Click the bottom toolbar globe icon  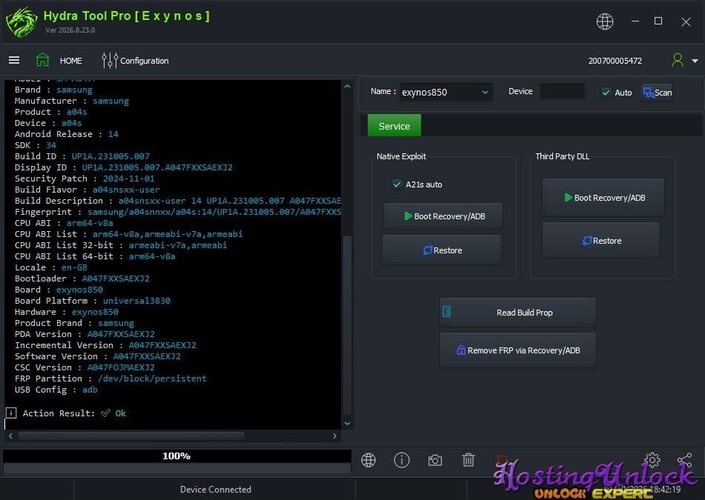pos(368,460)
